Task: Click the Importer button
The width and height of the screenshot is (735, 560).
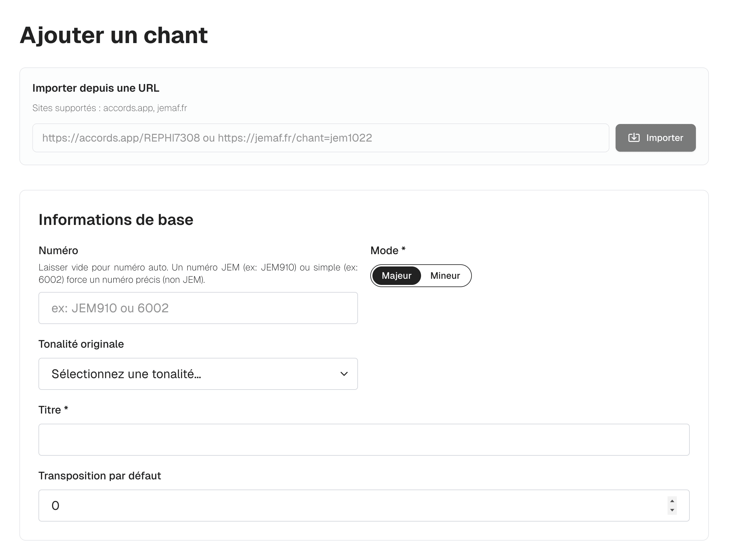Action: click(x=655, y=138)
